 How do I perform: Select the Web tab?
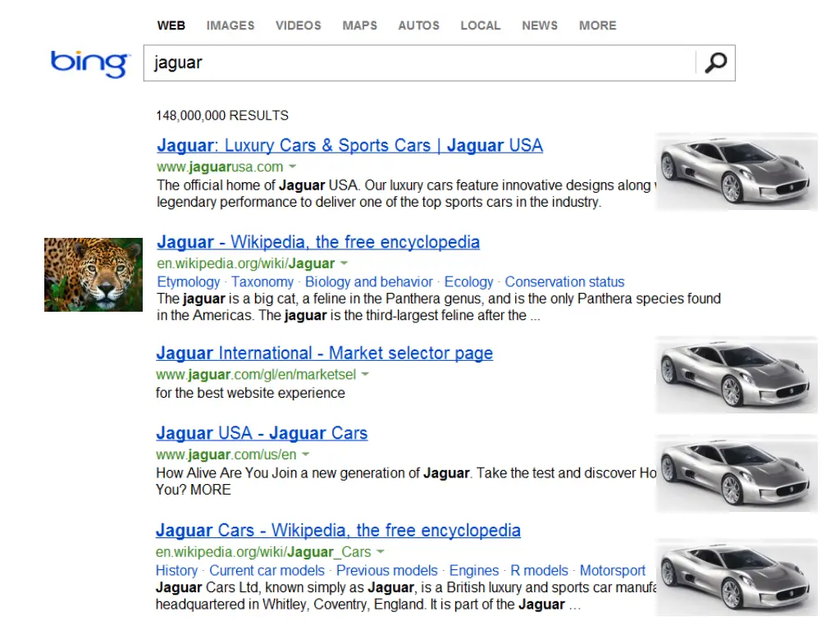tap(171, 25)
